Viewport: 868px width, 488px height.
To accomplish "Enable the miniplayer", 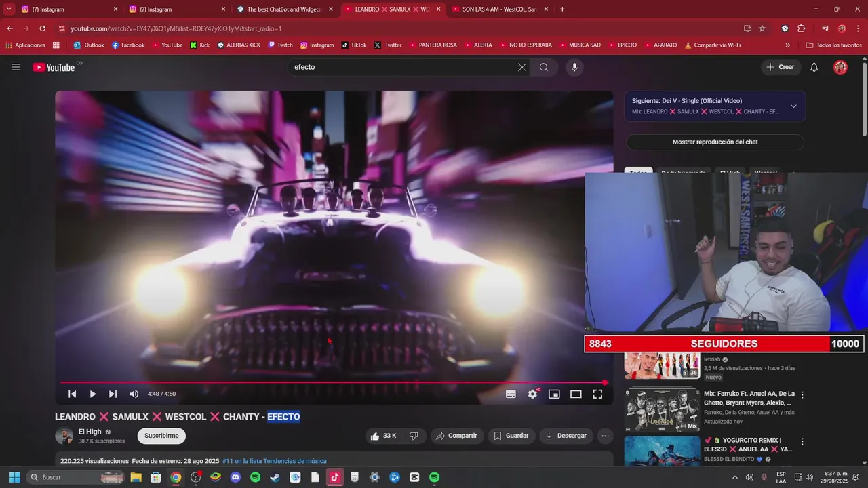I will [554, 394].
